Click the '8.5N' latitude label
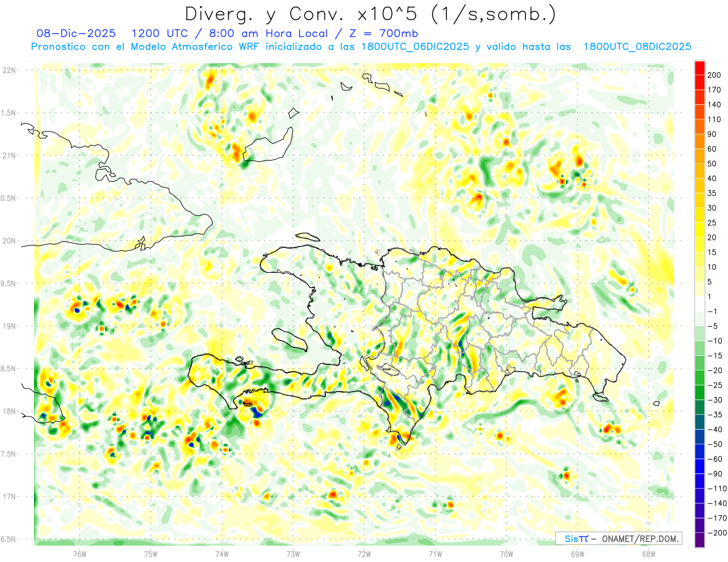 [9, 369]
